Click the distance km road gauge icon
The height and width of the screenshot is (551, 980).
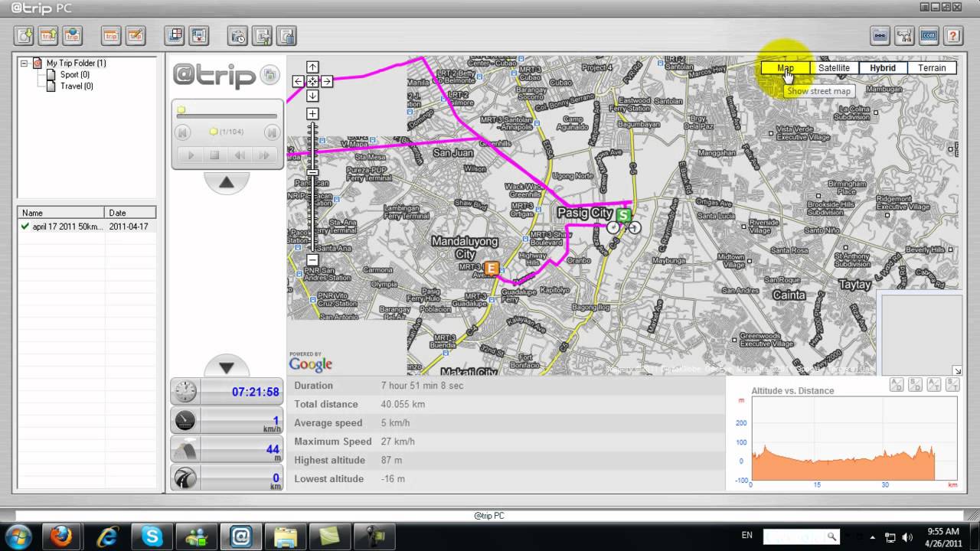pos(185,478)
